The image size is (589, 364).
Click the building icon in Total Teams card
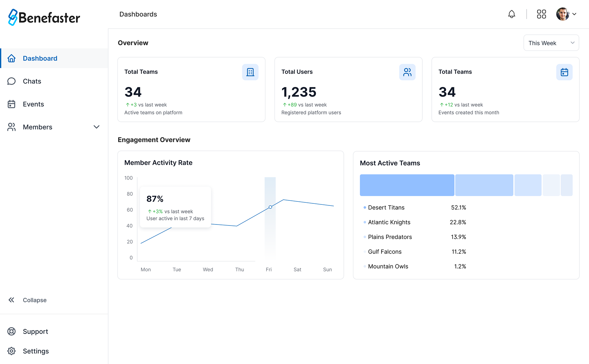click(x=250, y=72)
